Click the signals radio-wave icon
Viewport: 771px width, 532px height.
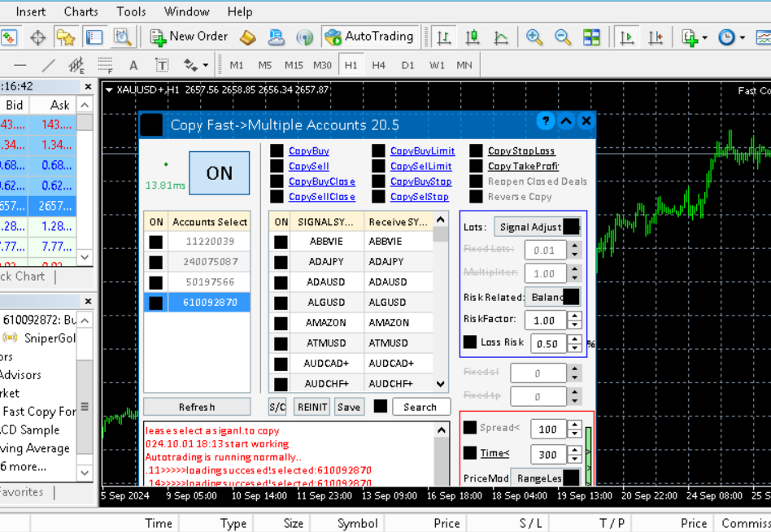(x=305, y=37)
